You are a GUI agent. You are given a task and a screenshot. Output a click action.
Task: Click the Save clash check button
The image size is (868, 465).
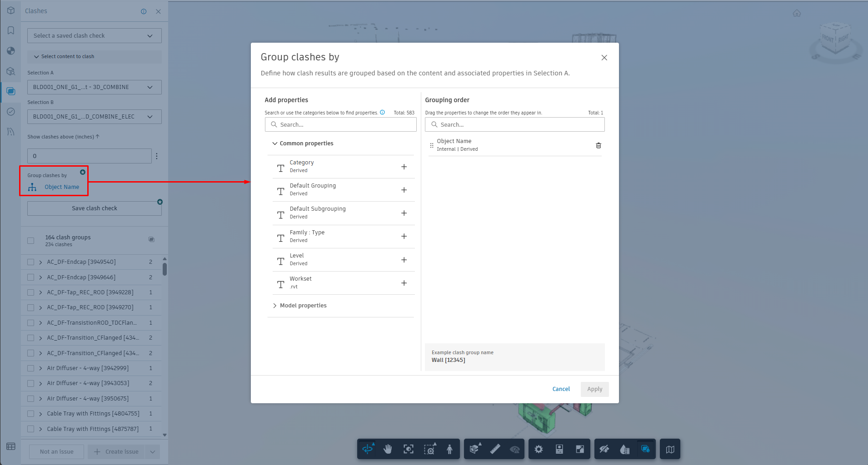pyautogui.click(x=95, y=208)
